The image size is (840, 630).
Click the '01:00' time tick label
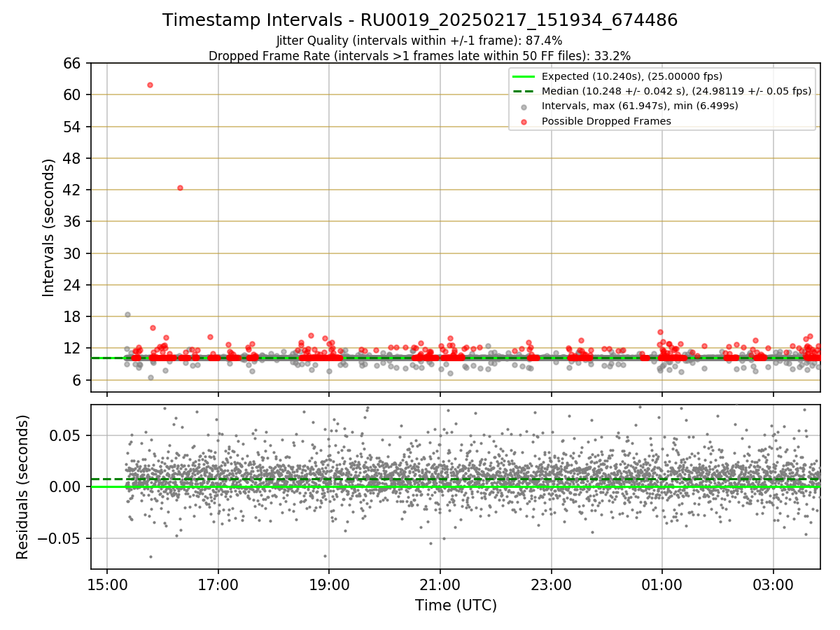[x=662, y=584]
